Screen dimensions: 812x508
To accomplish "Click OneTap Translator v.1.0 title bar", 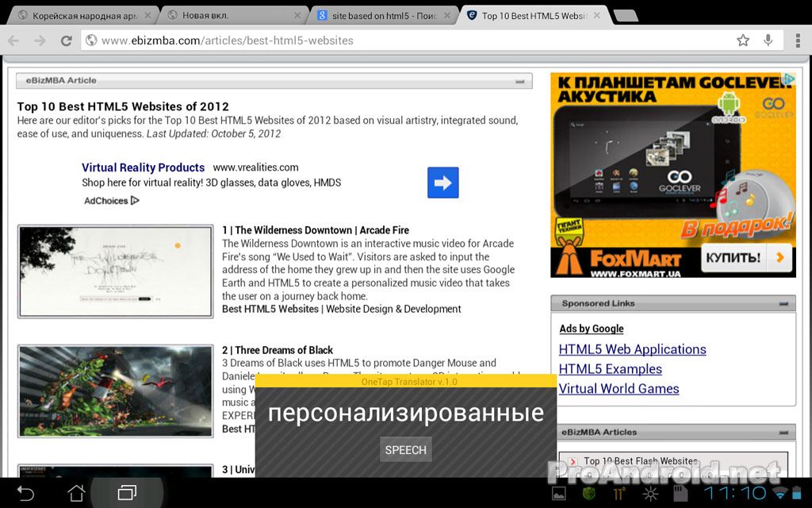I will (x=406, y=381).
